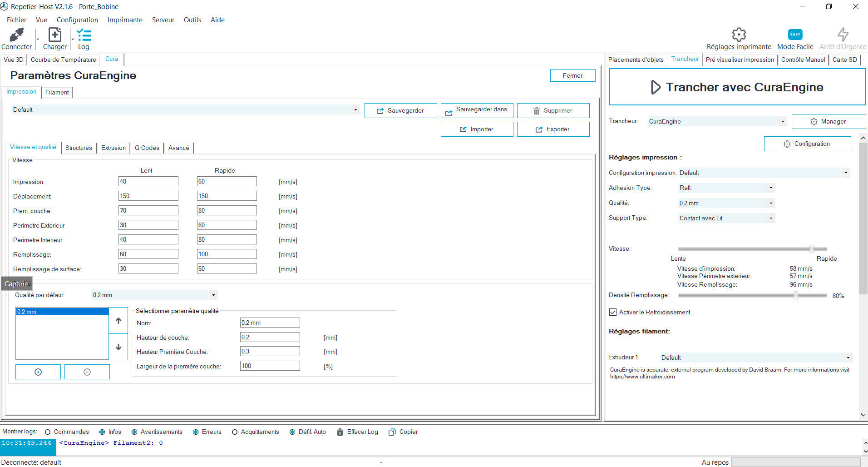868x467 pixels.
Task: Remove quality setting with minus icon
Action: (87, 372)
